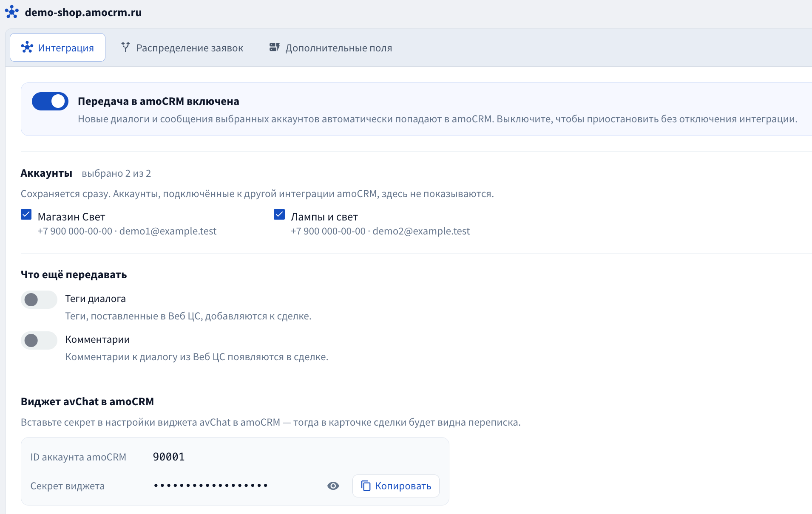Uncheck the Лампы и свет account checkbox
Screen dimensions: 812x514
coord(279,215)
